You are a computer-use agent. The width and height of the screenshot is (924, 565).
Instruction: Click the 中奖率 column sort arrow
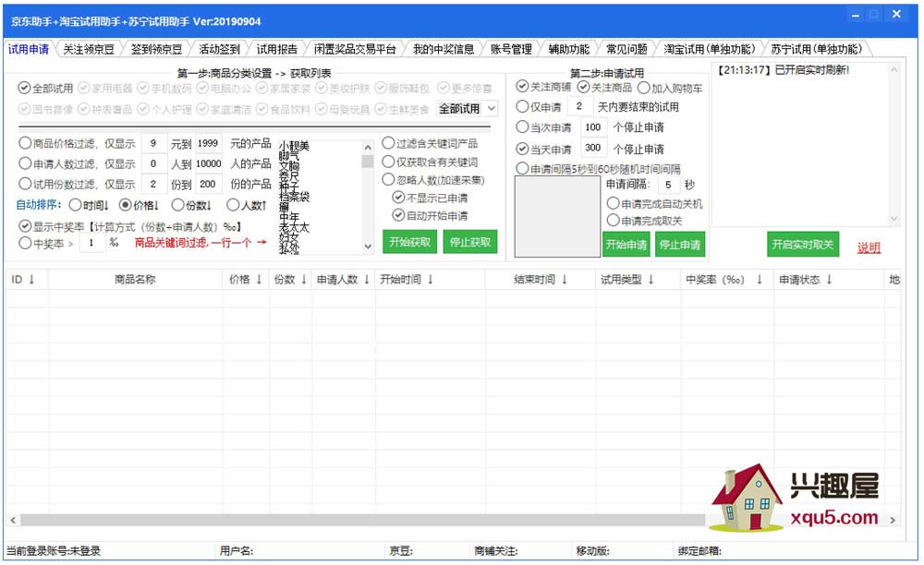[x=760, y=279]
